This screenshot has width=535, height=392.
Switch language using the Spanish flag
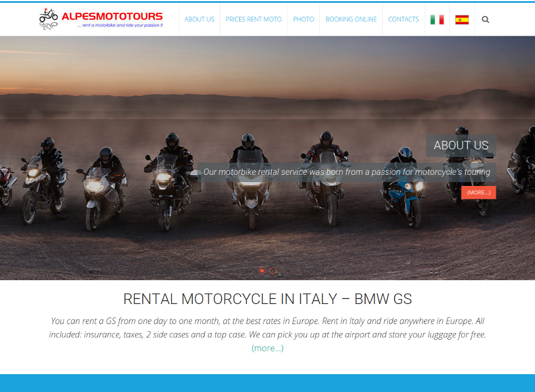[x=462, y=20]
